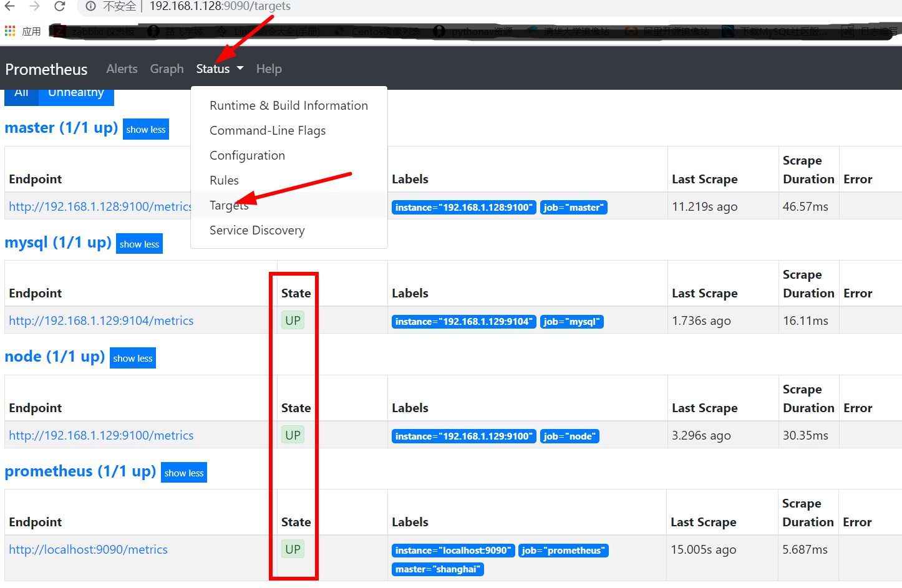Viewport: 902px width, 588px height.
Task: Click the UP state badge in prometheus row
Action: tap(293, 549)
